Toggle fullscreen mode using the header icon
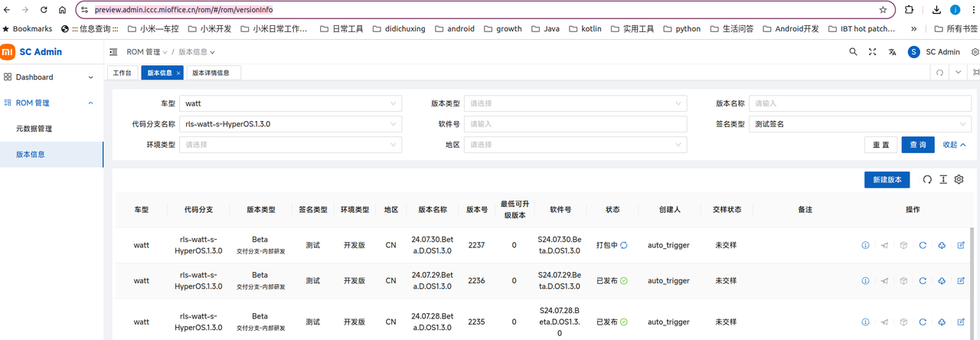The image size is (980, 340). coord(873,52)
